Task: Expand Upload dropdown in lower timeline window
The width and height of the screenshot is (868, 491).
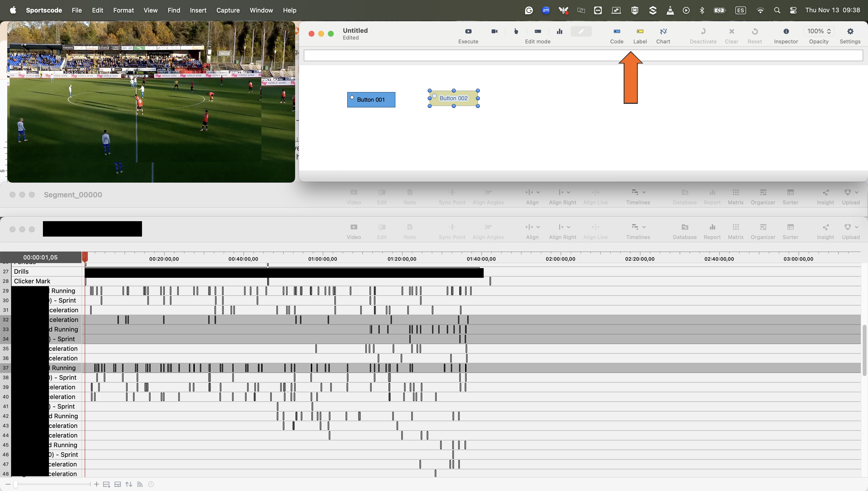Action: (856, 227)
